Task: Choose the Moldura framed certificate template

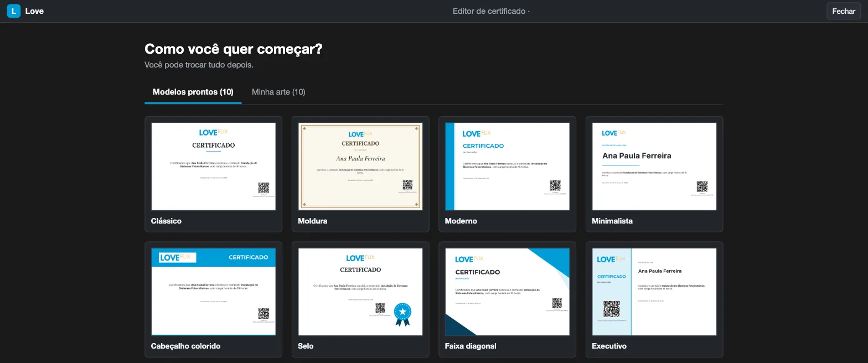Action: point(360,167)
